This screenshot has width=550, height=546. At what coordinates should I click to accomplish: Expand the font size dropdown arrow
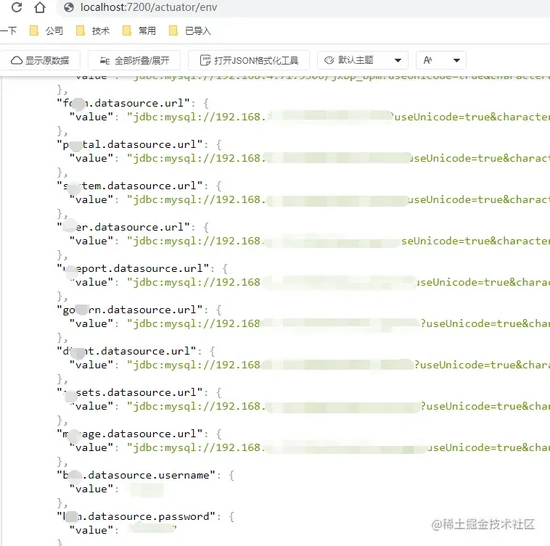[456, 60]
